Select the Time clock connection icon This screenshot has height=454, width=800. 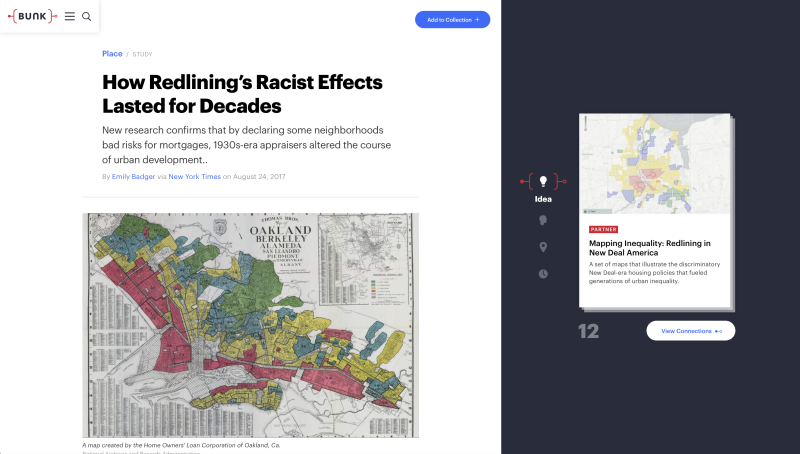543,274
